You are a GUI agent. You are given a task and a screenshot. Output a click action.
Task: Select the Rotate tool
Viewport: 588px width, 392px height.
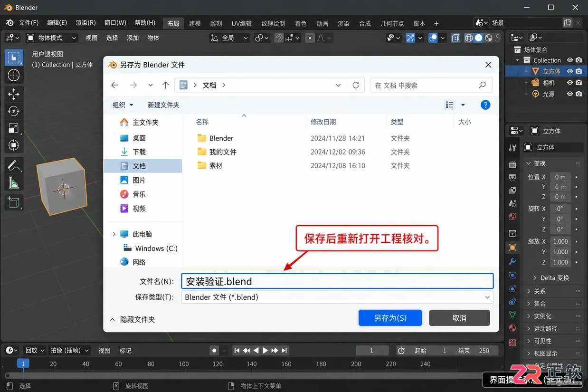point(14,111)
